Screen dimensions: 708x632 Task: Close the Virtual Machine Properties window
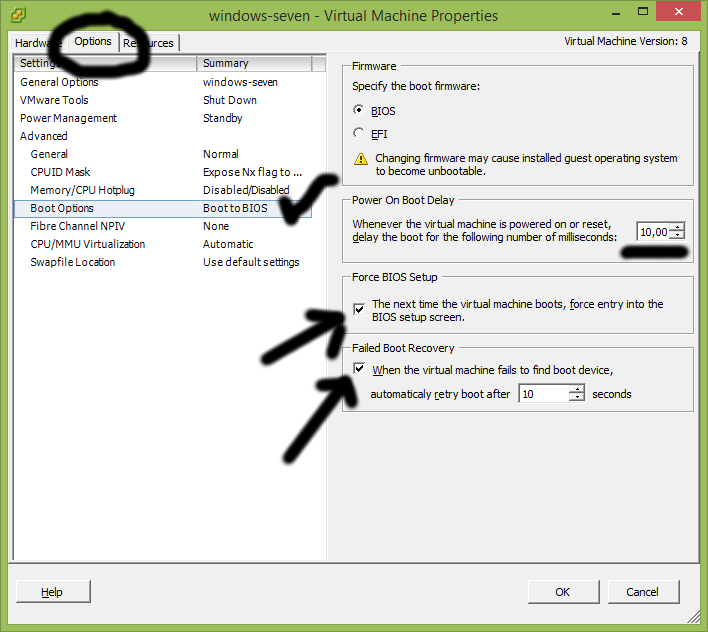(x=679, y=12)
